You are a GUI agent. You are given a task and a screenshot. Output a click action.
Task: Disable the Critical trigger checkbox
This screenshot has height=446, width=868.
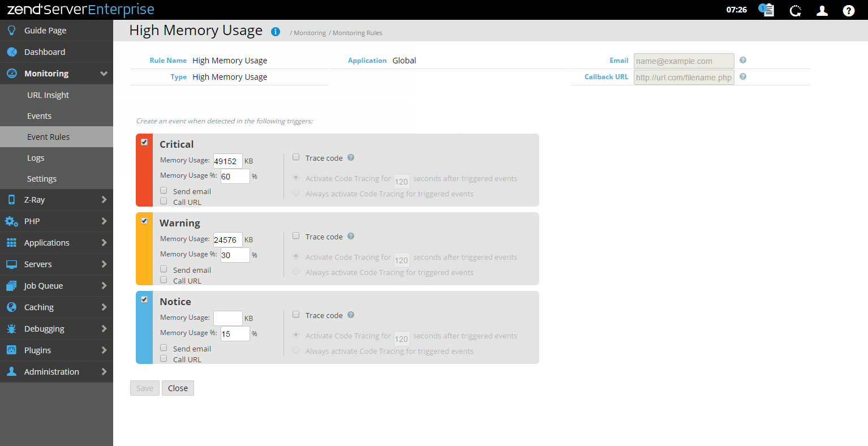tap(144, 142)
